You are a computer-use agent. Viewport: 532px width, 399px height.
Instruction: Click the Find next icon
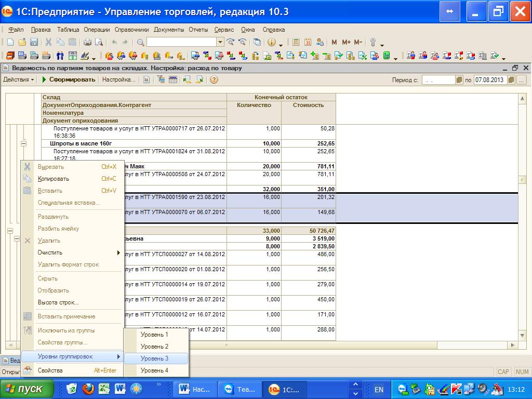[x=230, y=42]
